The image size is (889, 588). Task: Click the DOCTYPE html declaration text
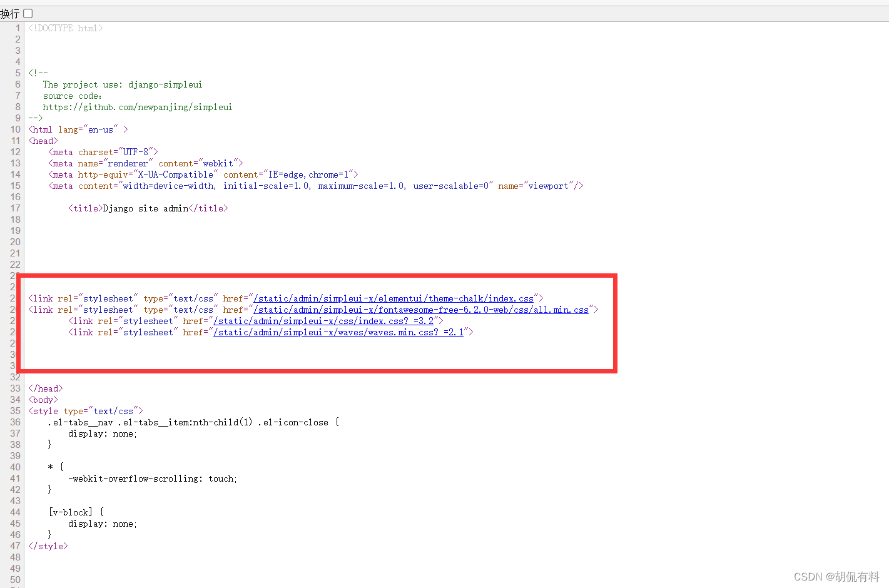point(66,28)
